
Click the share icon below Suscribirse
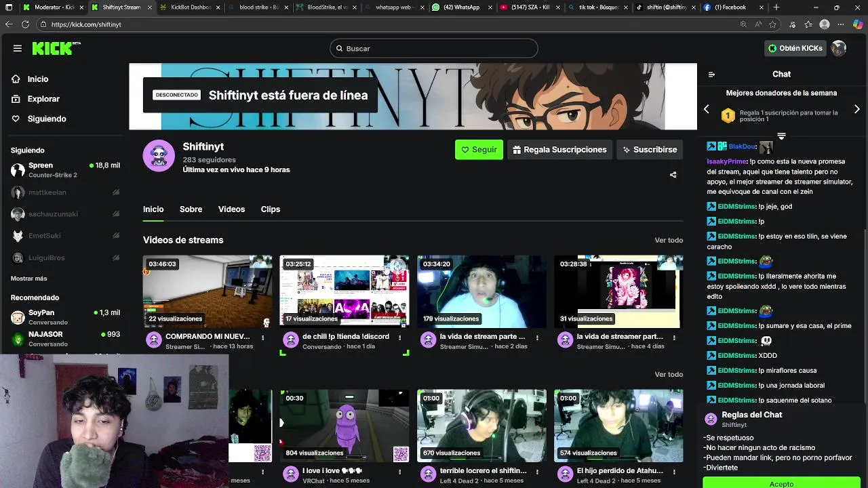click(x=673, y=175)
